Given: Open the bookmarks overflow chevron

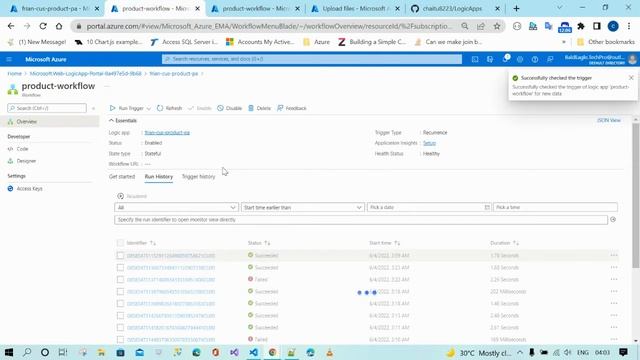Looking at the screenshot, I should point(564,42).
